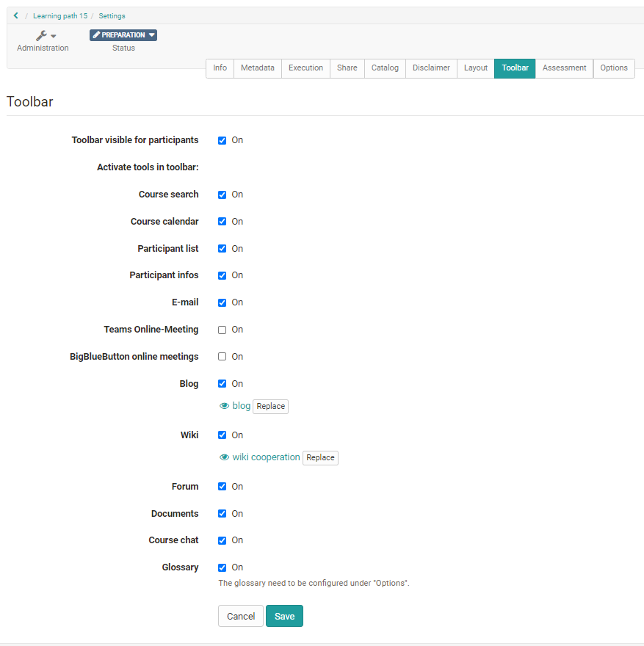Click the eye icon next to blog

coord(225,406)
